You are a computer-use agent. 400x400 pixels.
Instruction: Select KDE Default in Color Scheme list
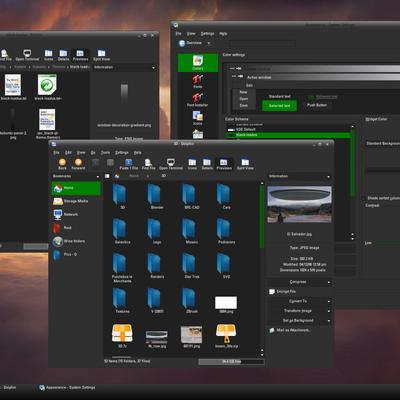[289, 129]
